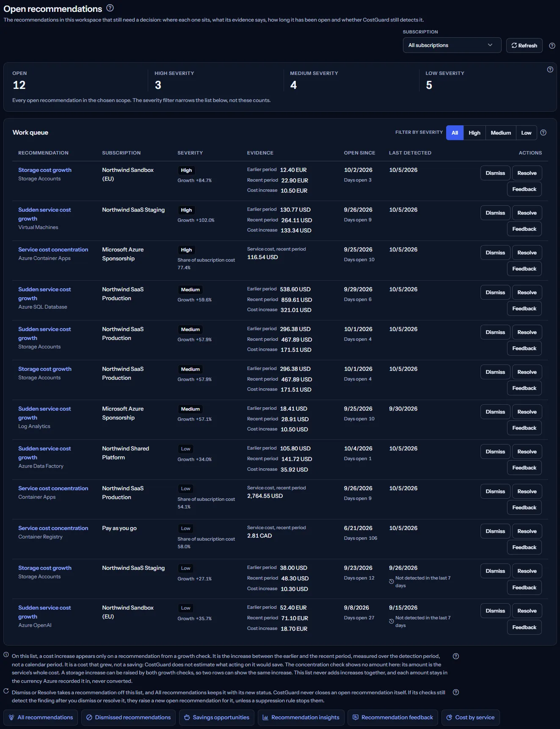The width and height of the screenshot is (560, 729).
Task: Filter work queue by High severity
Action: (x=474, y=133)
